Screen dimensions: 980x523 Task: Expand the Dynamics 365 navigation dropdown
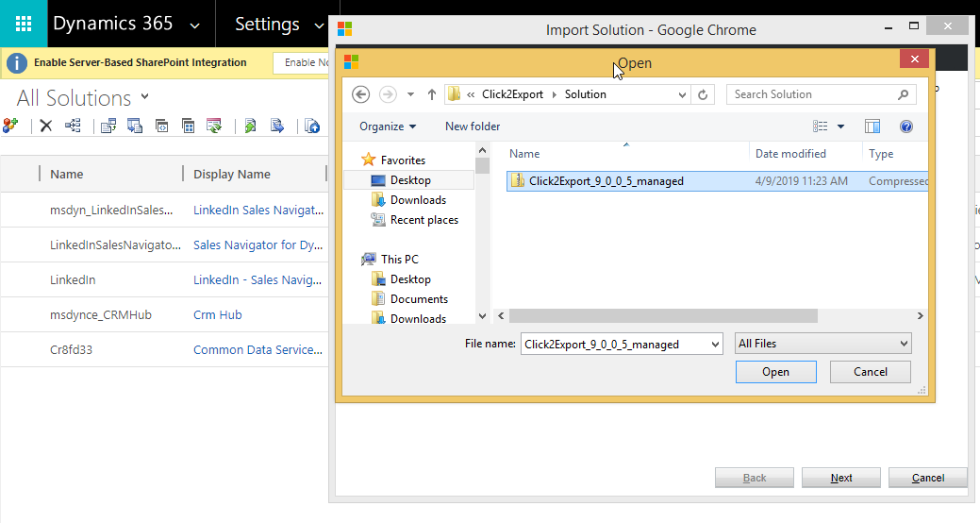[194, 25]
